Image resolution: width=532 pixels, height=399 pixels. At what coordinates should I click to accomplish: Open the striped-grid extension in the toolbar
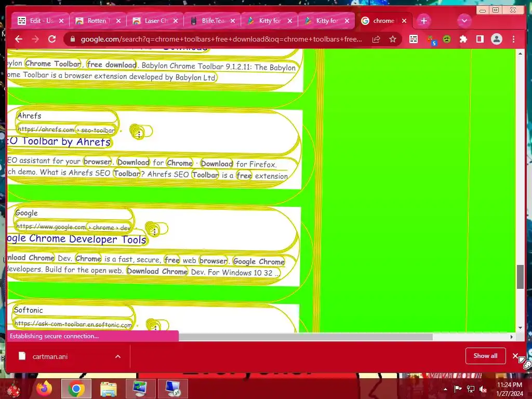click(x=413, y=39)
